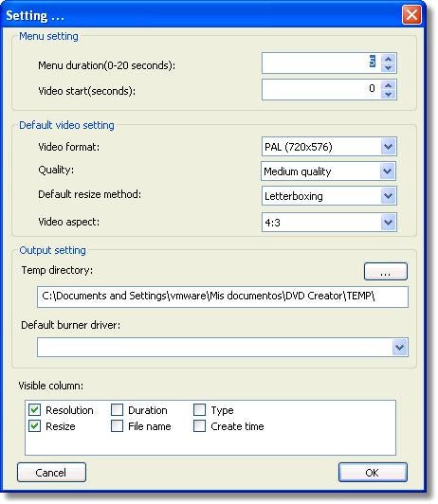This screenshot has width=438, height=504.
Task: Uncheck the Resize column checkbox
Action: [x=34, y=426]
